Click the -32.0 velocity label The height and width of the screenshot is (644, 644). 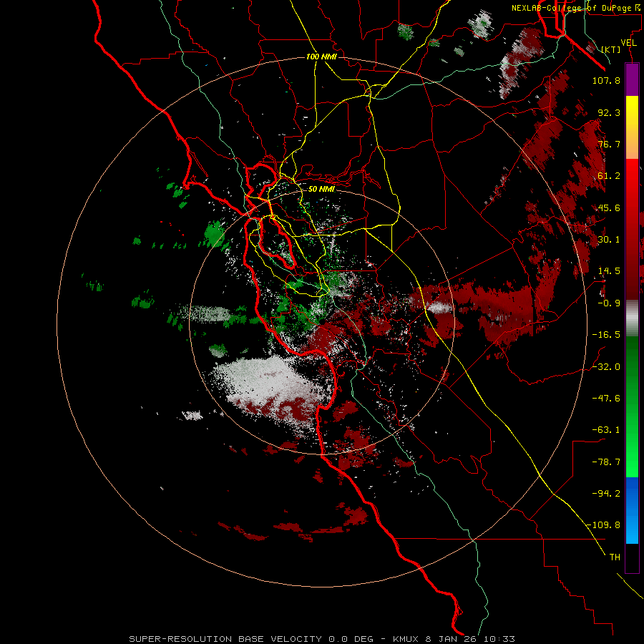tap(606, 367)
